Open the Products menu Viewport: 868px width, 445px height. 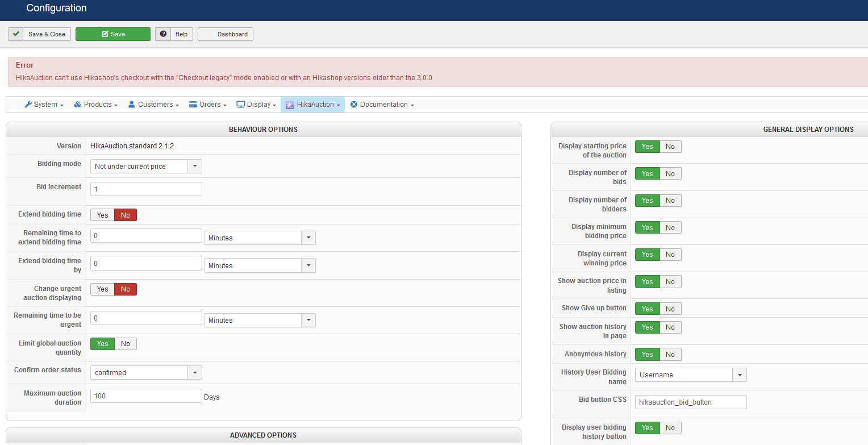[96, 105]
